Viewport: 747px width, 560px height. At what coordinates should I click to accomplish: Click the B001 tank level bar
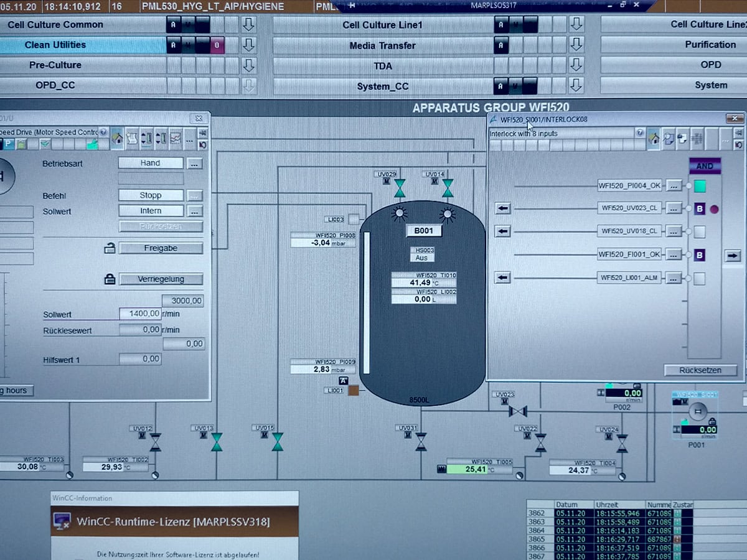(x=366, y=302)
